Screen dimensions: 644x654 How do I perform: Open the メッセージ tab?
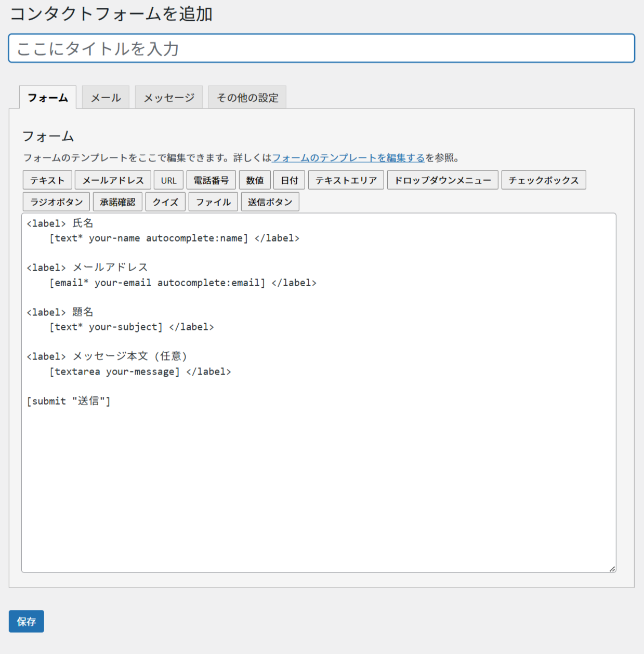[169, 98]
